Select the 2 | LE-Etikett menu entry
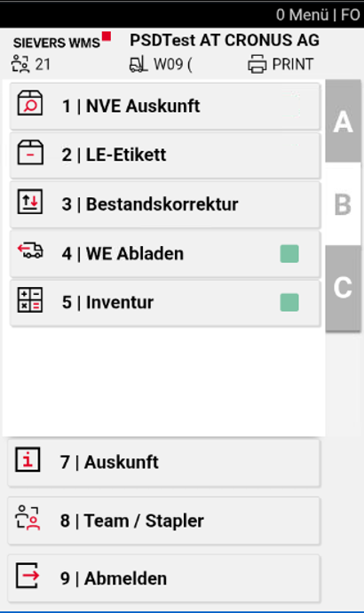 click(165, 155)
